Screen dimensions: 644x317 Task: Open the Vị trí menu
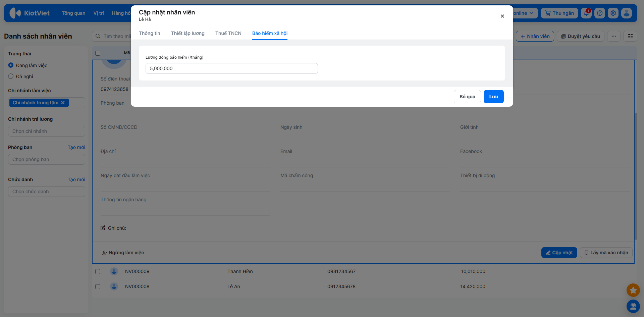(x=99, y=13)
